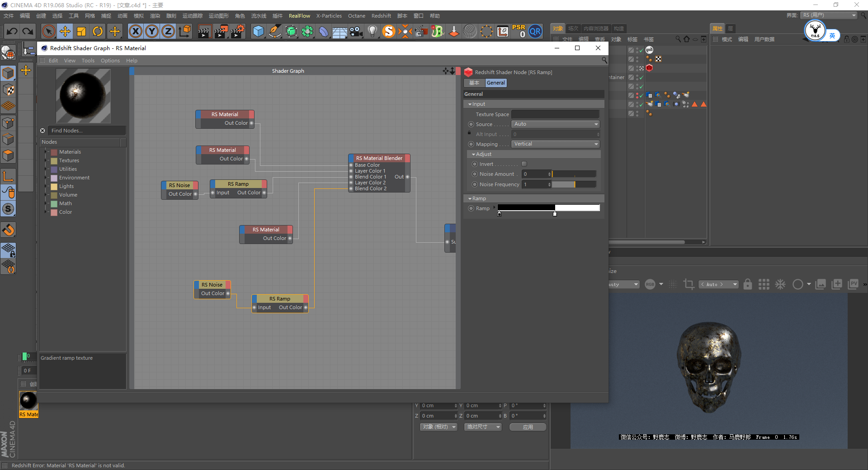Screen dimensions: 868x470
Task: Click the Undo arrow in the toolbar
Action: [x=12, y=32]
